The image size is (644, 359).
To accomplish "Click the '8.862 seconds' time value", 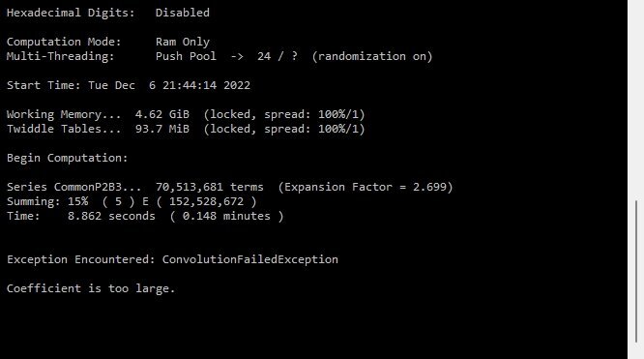I will tap(111, 216).
